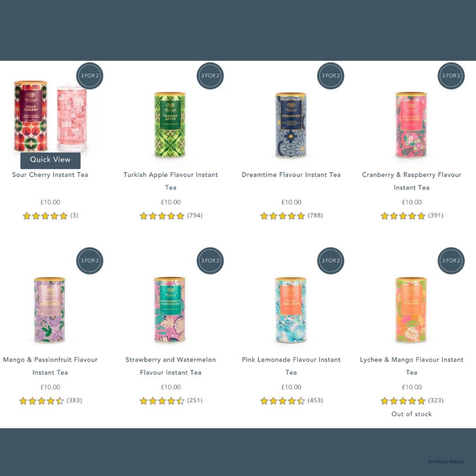Click the Lychee & Mango 3 FOR 2 badge
The width and height of the screenshot is (476, 476).
(451, 260)
